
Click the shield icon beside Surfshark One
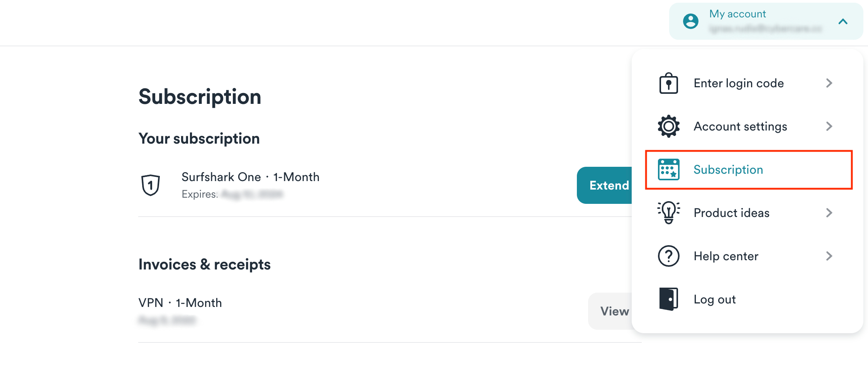[151, 185]
